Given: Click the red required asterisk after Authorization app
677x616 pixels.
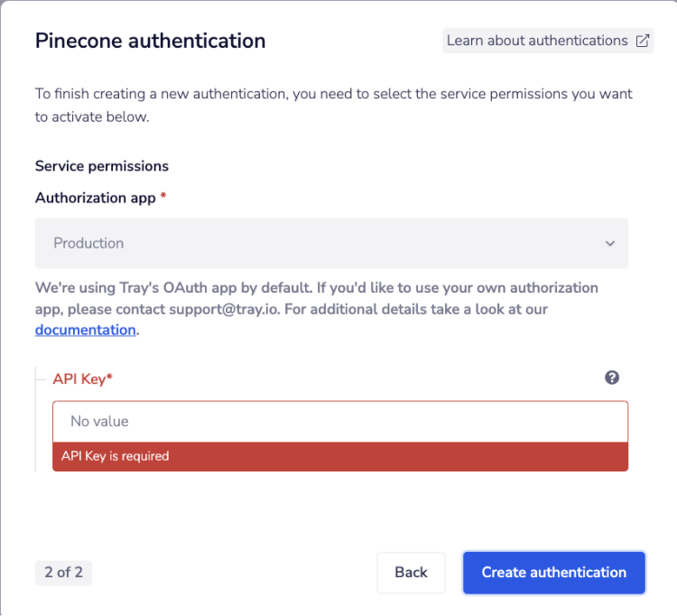Looking at the screenshot, I should (163, 197).
